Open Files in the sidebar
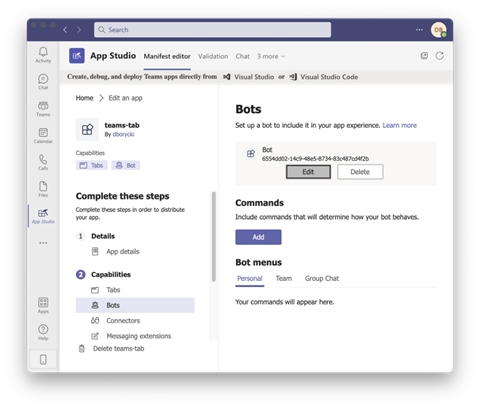Viewport: 480px width, 408px height. [x=43, y=189]
